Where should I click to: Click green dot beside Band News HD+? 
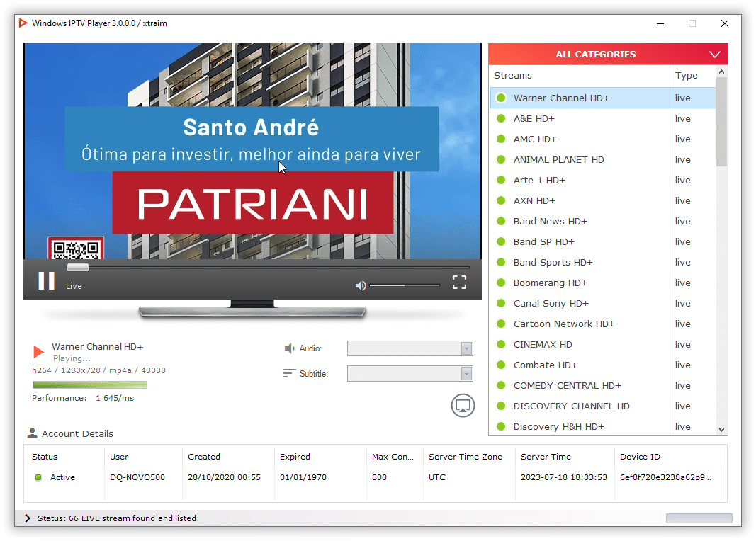pyautogui.click(x=501, y=221)
